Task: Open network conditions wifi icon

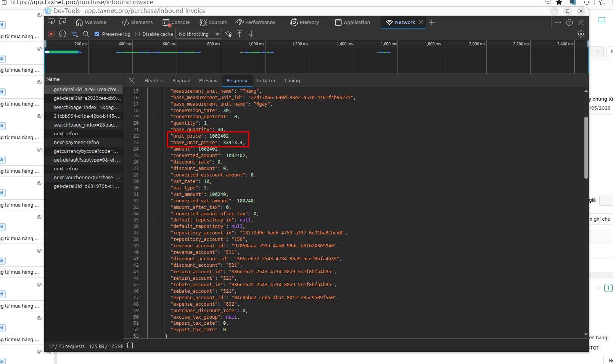Action: tap(228, 34)
